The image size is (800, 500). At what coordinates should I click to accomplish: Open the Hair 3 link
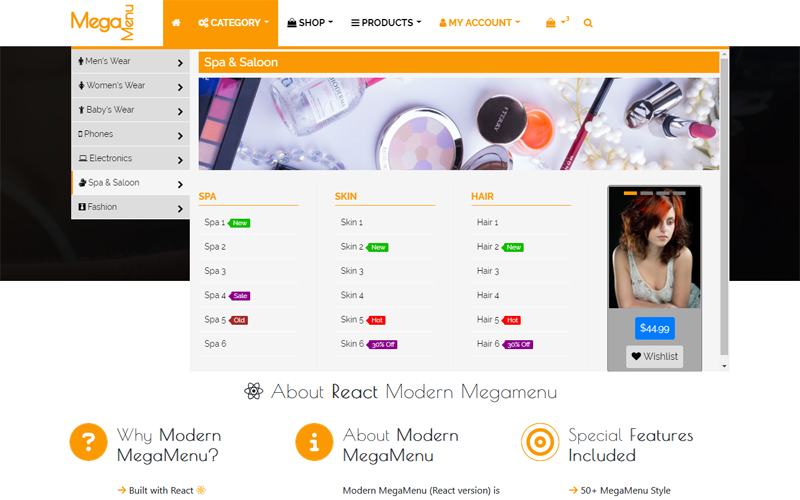tap(488, 271)
